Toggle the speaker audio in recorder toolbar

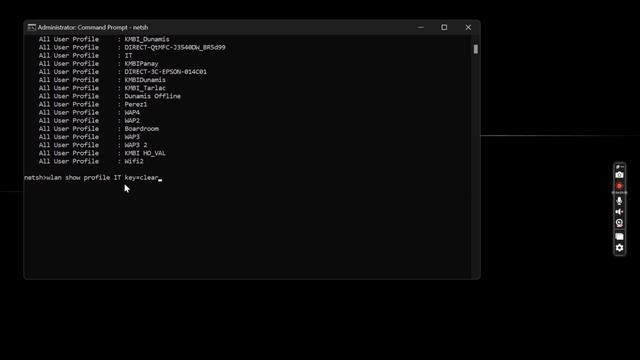click(x=619, y=211)
